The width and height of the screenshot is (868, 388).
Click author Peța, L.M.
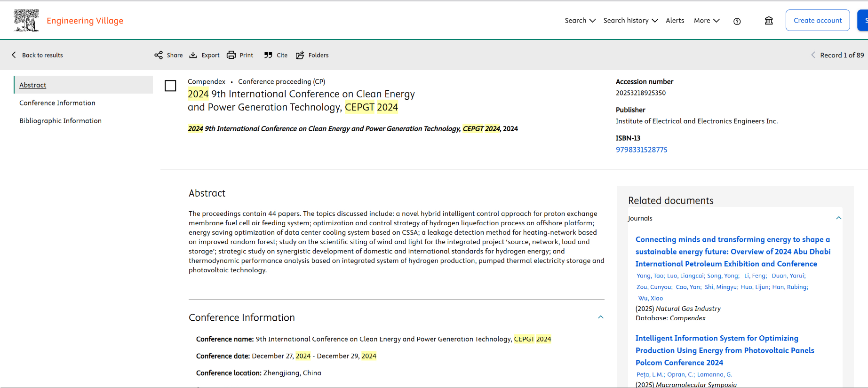point(651,374)
